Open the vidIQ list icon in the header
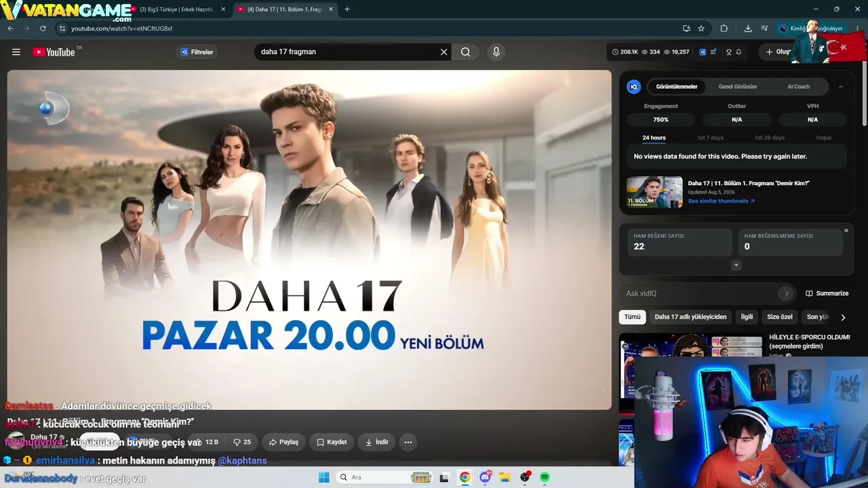 pyautogui.click(x=713, y=52)
